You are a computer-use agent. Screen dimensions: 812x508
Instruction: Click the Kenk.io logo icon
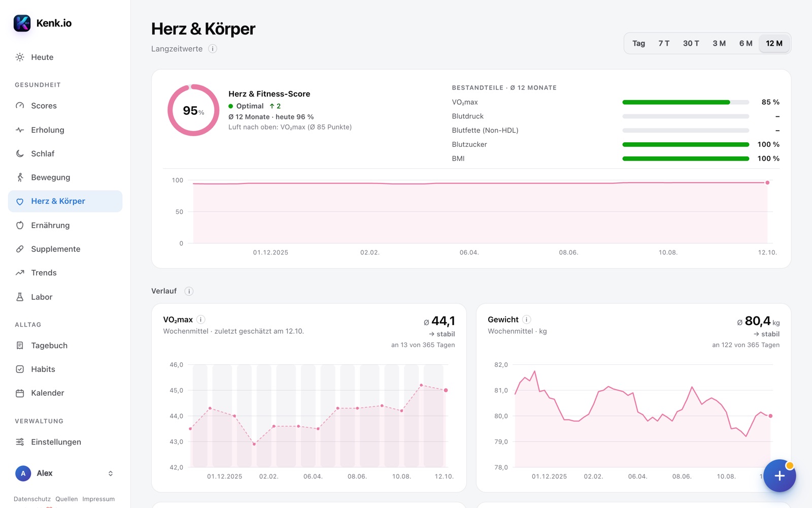click(x=22, y=23)
